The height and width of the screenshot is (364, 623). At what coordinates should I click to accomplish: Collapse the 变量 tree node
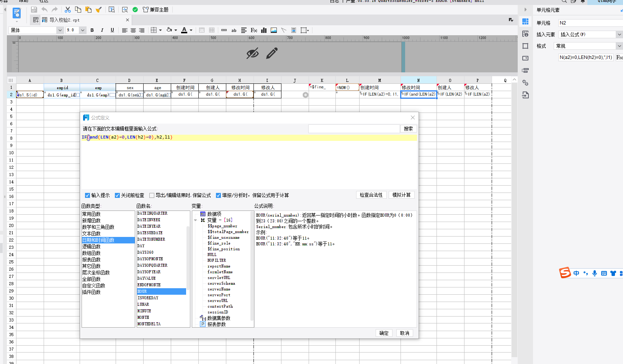[196, 220]
